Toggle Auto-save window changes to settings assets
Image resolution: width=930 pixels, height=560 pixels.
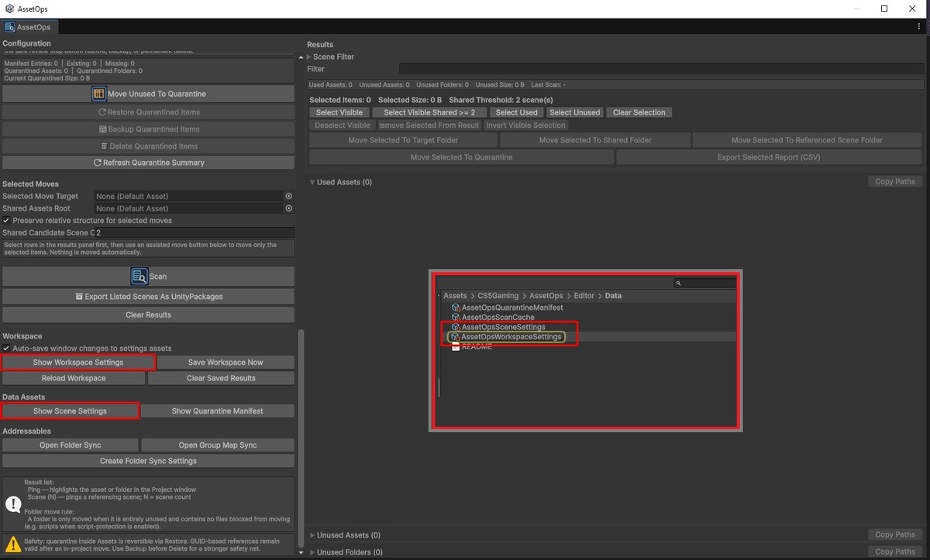pyautogui.click(x=6, y=349)
